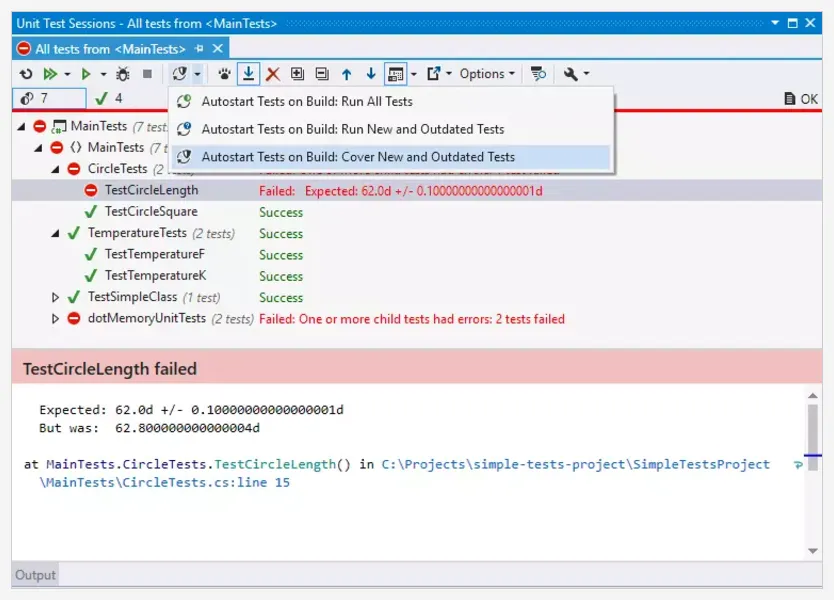Click the Collapse All minus icon

[x=321, y=74]
